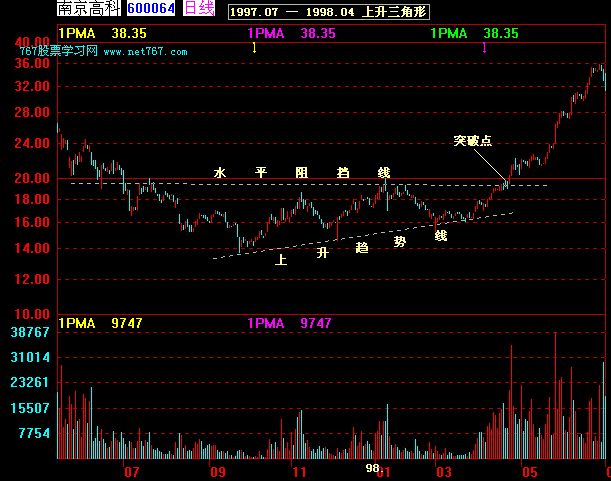Click the 03 month label on time axis

click(x=444, y=472)
